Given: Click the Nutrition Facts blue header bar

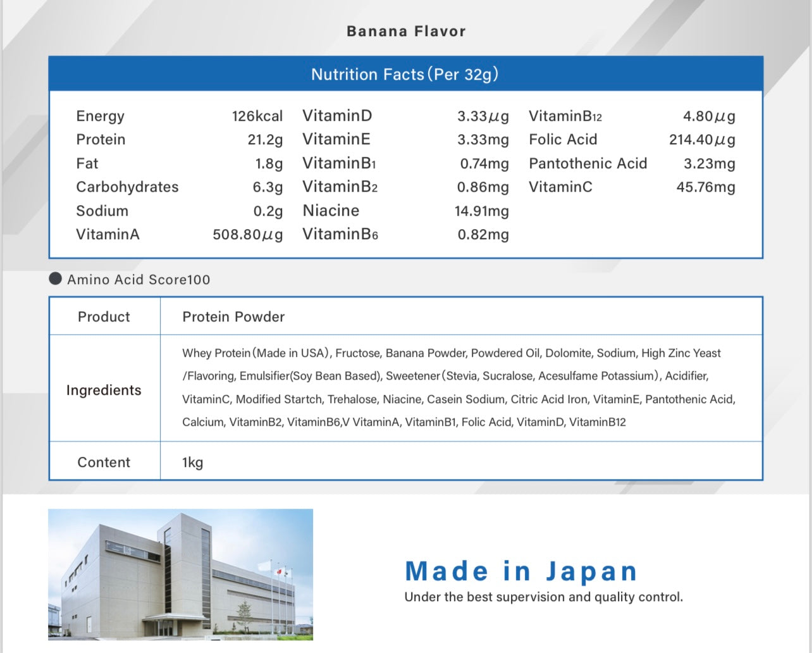Looking at the screenshot, I should [405, 75].
